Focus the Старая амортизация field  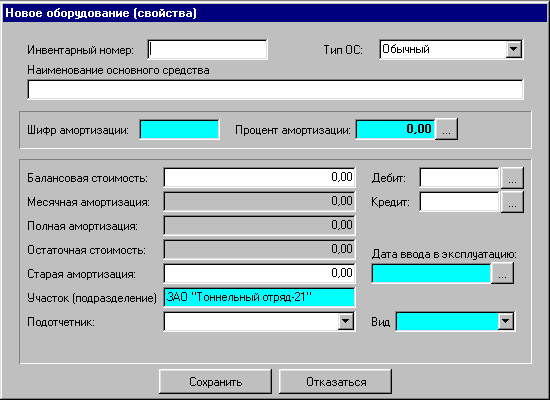point(260,273)
